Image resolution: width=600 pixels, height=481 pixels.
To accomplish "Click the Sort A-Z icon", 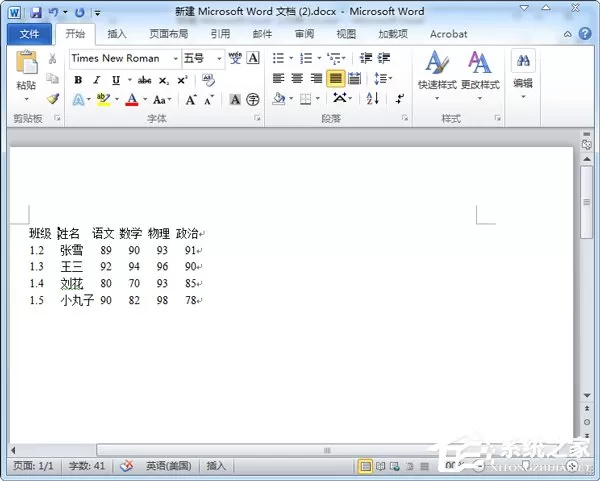I will (x=372, y=99).
